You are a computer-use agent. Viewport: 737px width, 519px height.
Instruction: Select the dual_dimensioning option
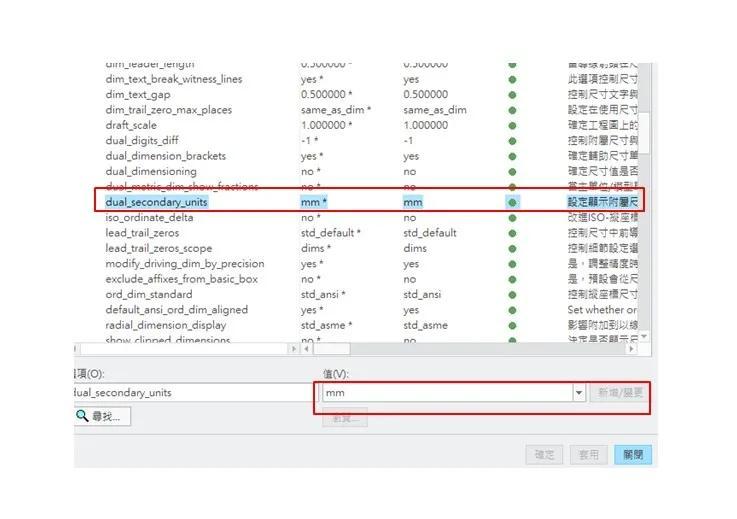click(x=151, y=172)
